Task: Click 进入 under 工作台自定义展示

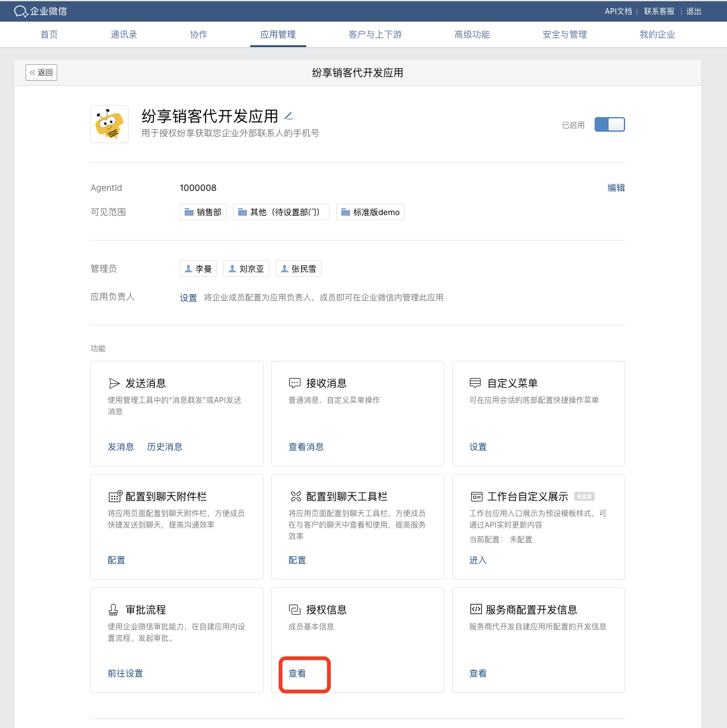Action: pos(478,560)
